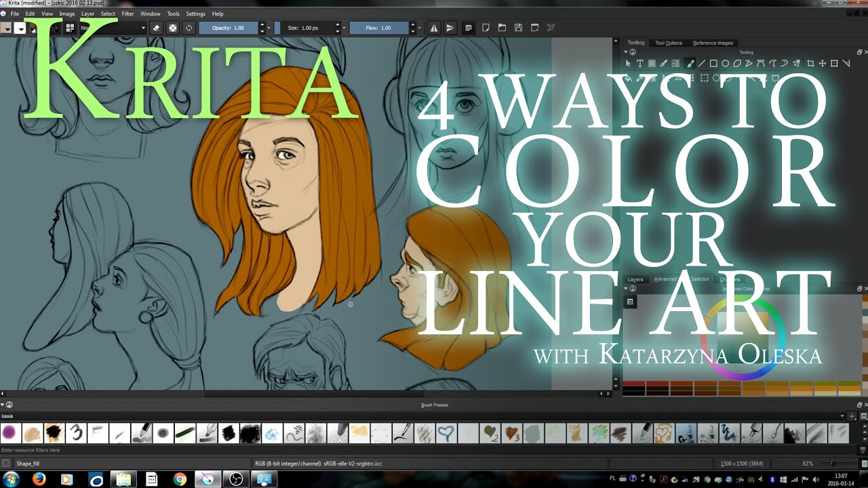Select the Measure tool
Viewport: 868px width, 488px height.
click(x=846, y=63)
